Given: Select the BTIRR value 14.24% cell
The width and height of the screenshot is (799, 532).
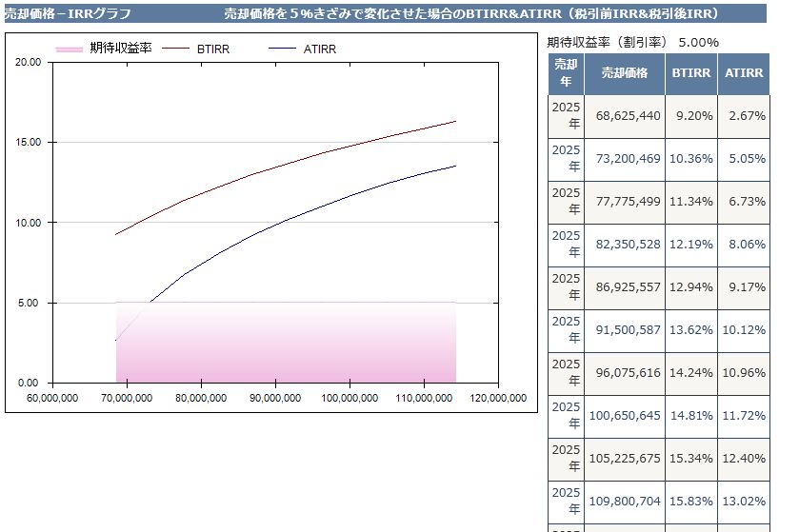Looking at the screenshot, I should [x=691, y=373].
